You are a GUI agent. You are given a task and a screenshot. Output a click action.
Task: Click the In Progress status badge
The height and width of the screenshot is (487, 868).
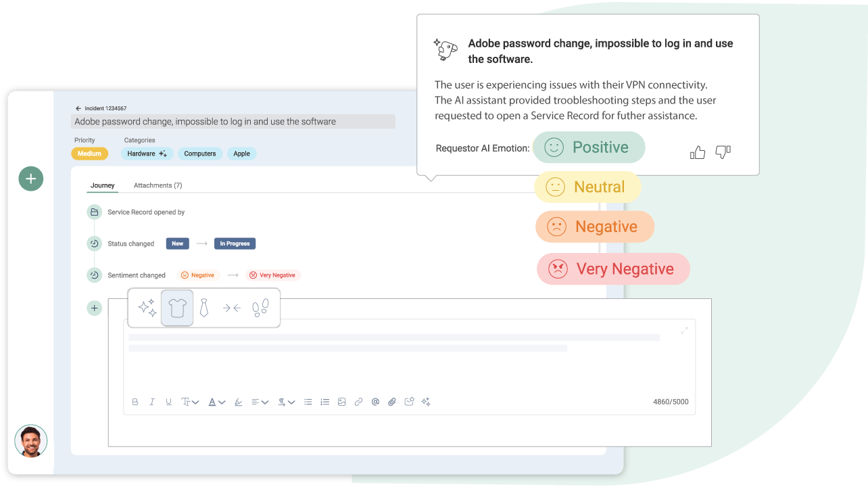click(x=235, y=243)
